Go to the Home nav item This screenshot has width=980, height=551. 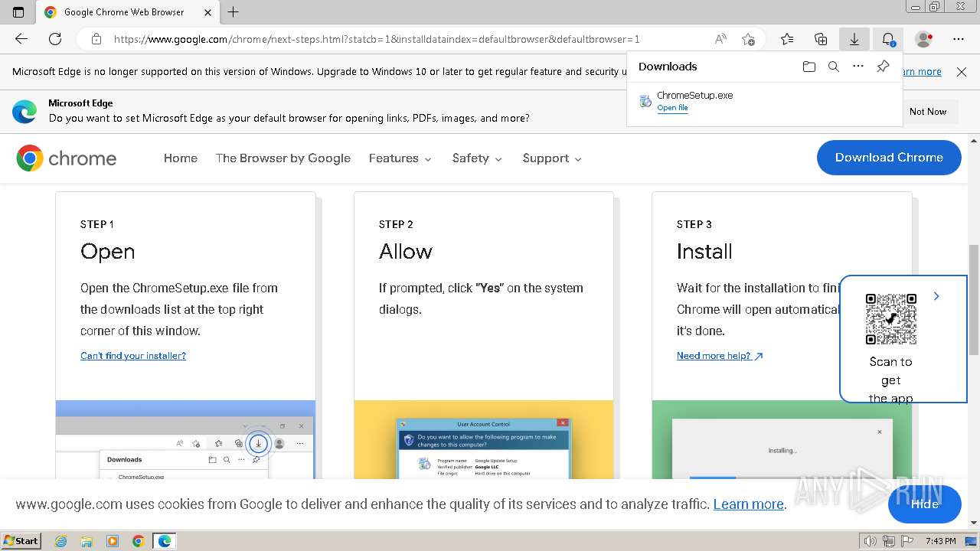[x=181, y=158]
